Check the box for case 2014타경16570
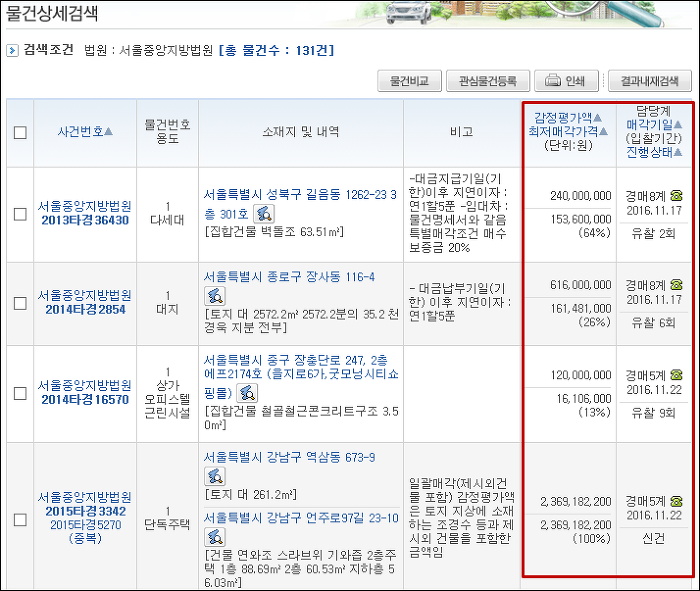 coord(20,394)
